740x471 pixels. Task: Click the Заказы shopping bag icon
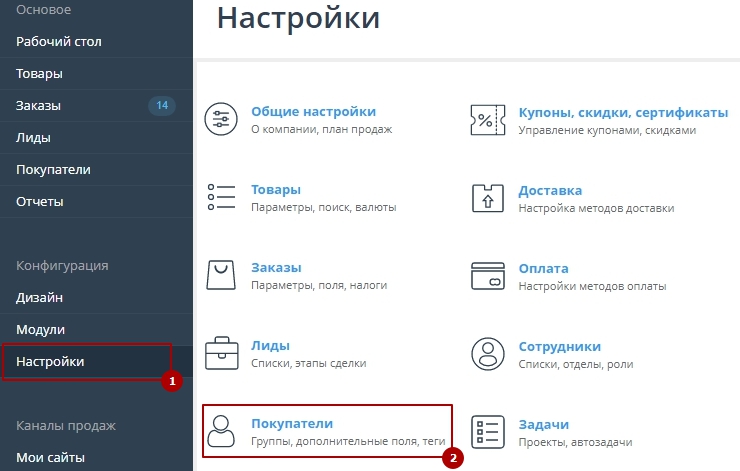coord(220,275)
